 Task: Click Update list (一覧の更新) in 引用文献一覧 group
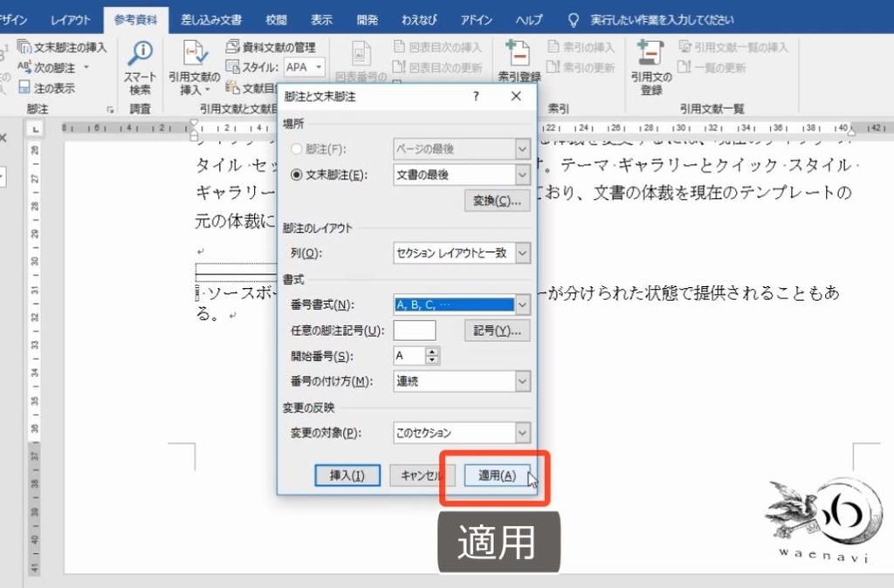coord(712,67)
